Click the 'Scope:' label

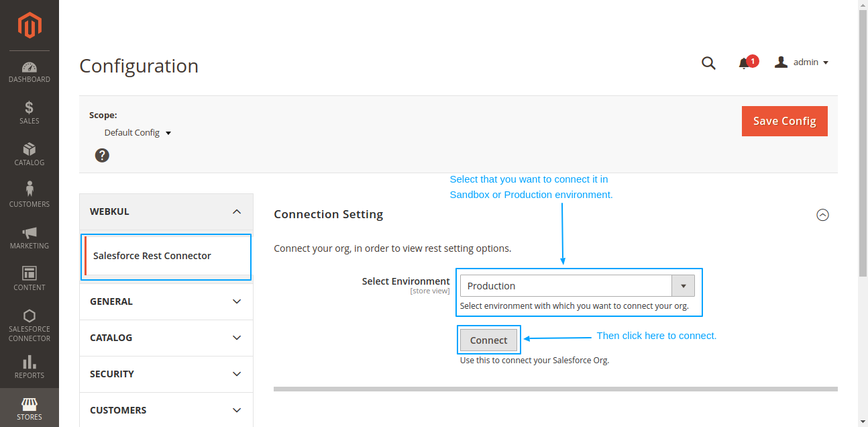(x=103, y=115)
